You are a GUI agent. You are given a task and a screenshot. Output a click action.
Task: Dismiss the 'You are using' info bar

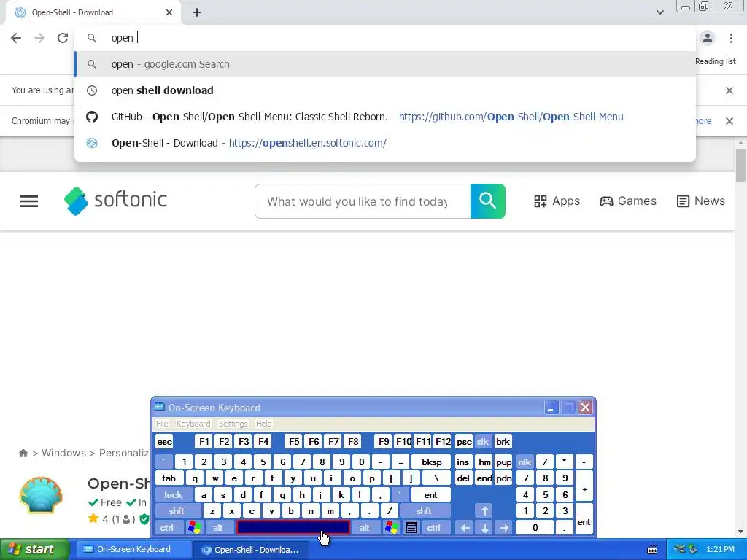[x=729, y=90]
